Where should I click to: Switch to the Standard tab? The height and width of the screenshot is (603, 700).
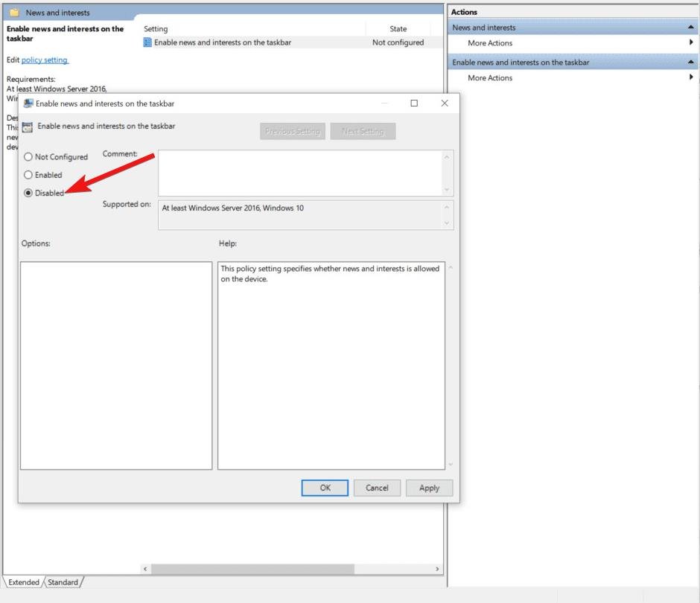click(x=63, y=582)
